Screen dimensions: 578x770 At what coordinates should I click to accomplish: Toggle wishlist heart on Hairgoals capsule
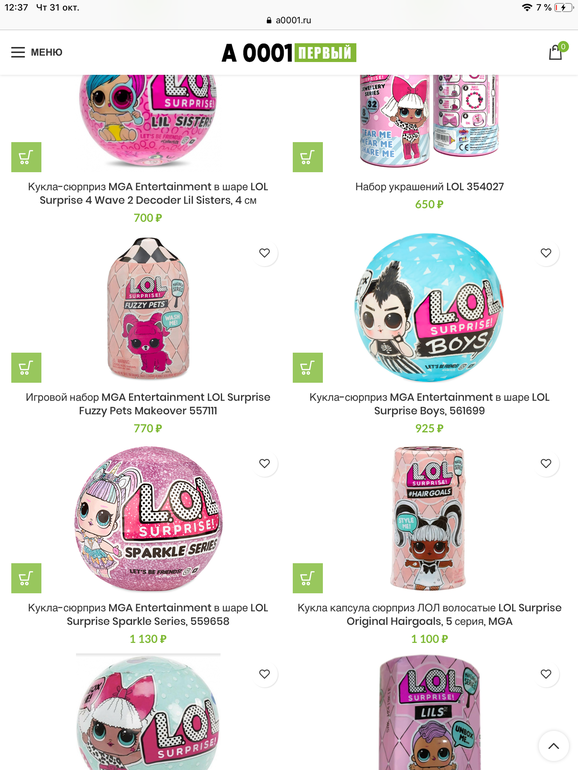coord(546,463)
